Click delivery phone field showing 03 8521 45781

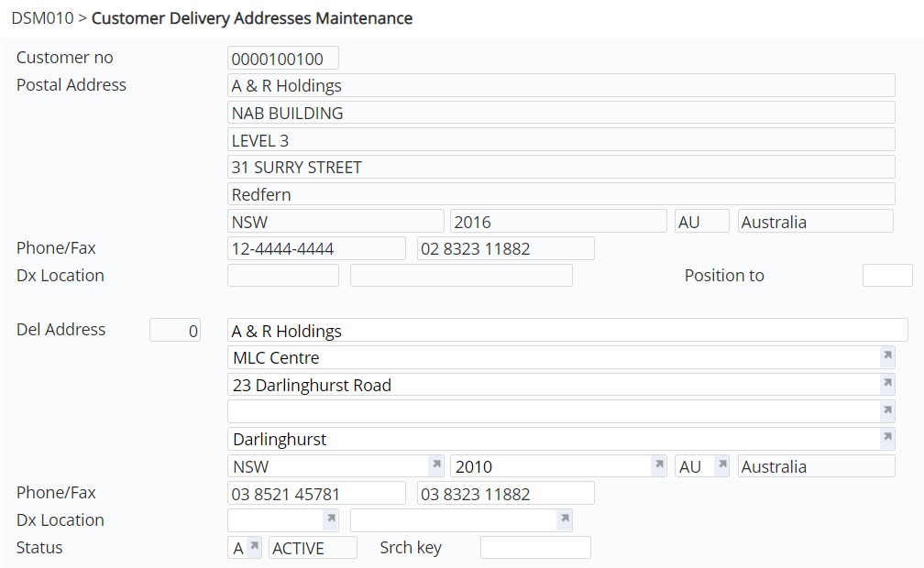[x=316, y=494]
